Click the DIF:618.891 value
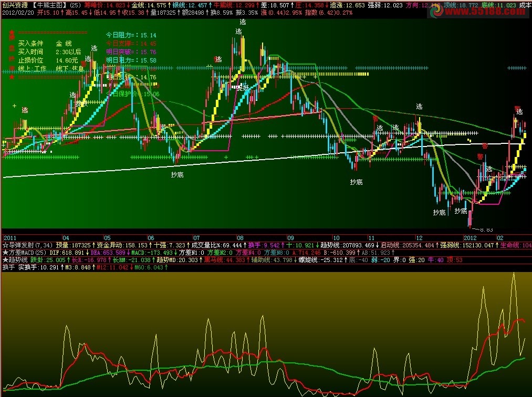 pos(67,253)
